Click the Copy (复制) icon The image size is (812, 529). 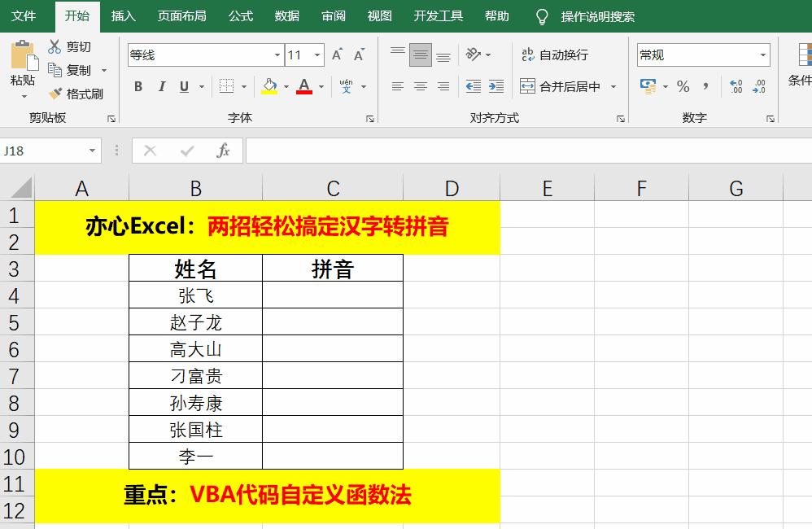[55, 70]
